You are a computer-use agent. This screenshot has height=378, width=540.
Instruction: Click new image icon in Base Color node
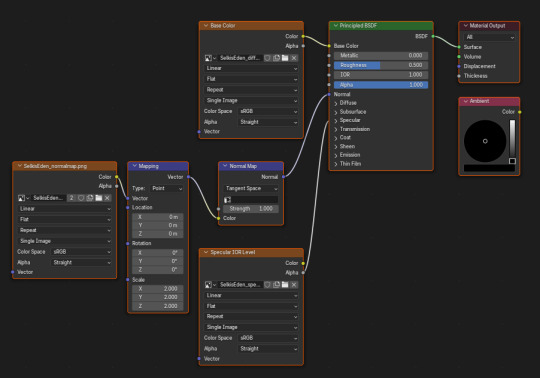point(276,58)
